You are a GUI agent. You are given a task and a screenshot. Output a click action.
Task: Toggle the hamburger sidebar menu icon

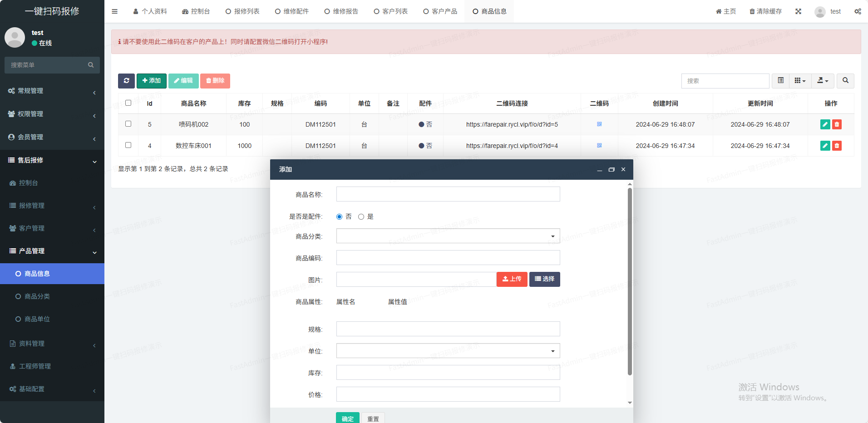[x=115, y=11]
